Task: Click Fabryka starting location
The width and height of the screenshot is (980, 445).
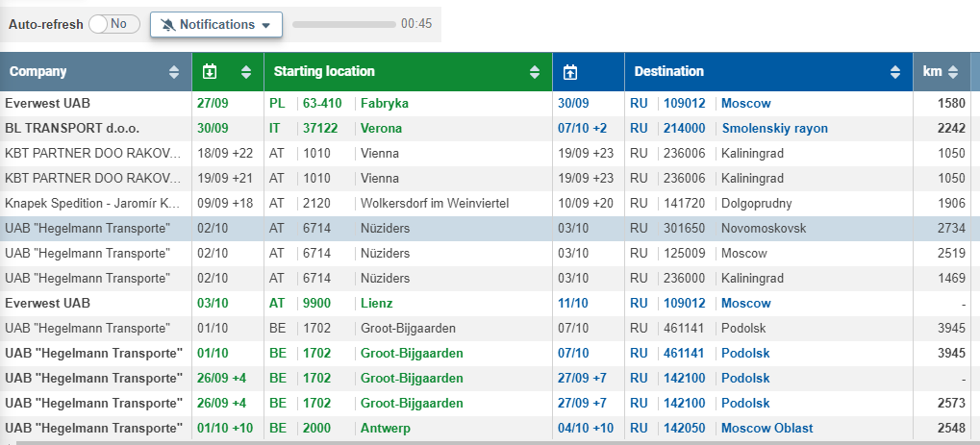Action: pyautogui.click(x=385, y=103)
